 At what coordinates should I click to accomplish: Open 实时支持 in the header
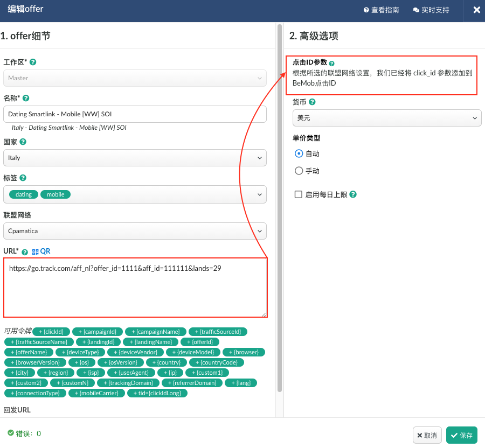click(x=431, y=10)
